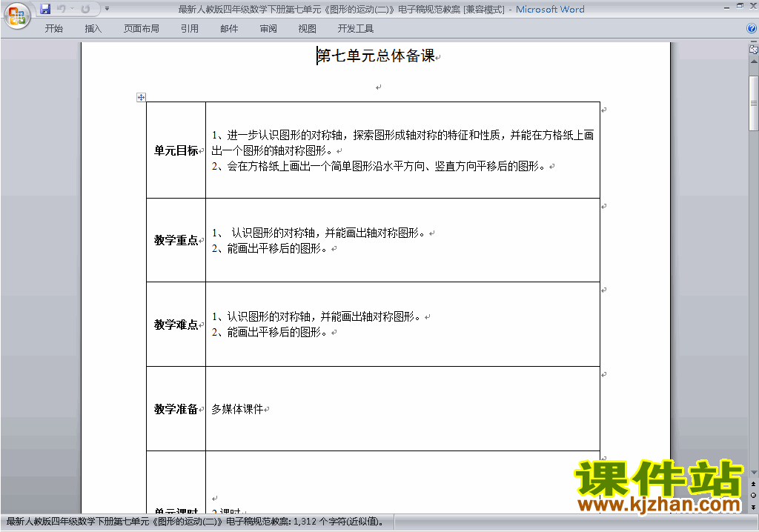Click the Undo arrow in Quick Access

[x=61, y=9]
